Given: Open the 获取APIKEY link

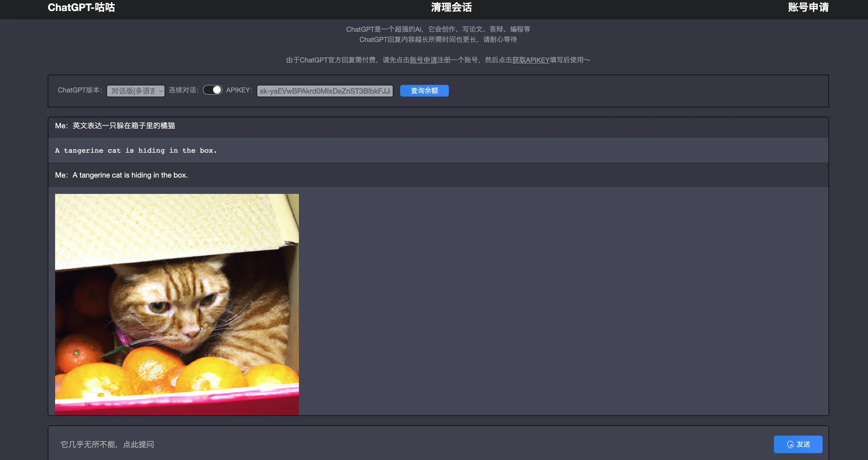Looking at the screenshot, I should (531, 60).
